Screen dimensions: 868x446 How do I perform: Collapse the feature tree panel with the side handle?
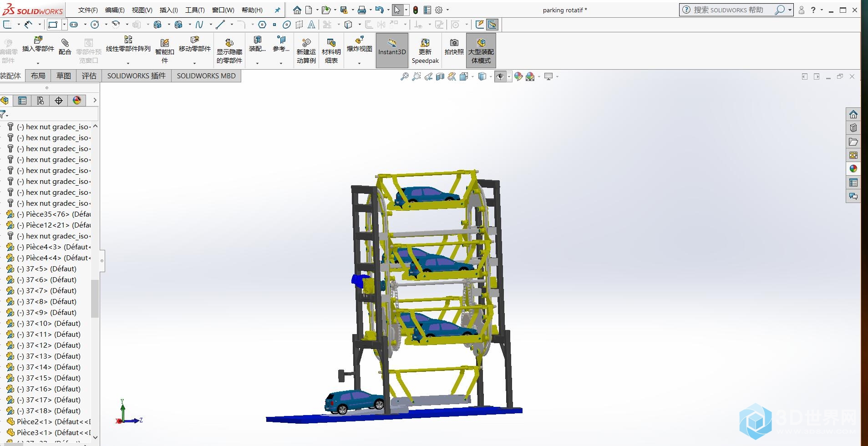click(x=102, y=261)
